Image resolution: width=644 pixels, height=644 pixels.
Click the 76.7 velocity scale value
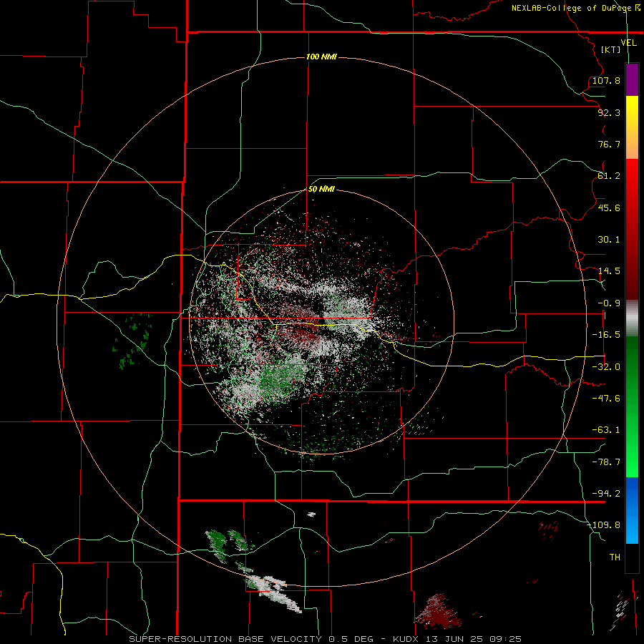(609, 144)
